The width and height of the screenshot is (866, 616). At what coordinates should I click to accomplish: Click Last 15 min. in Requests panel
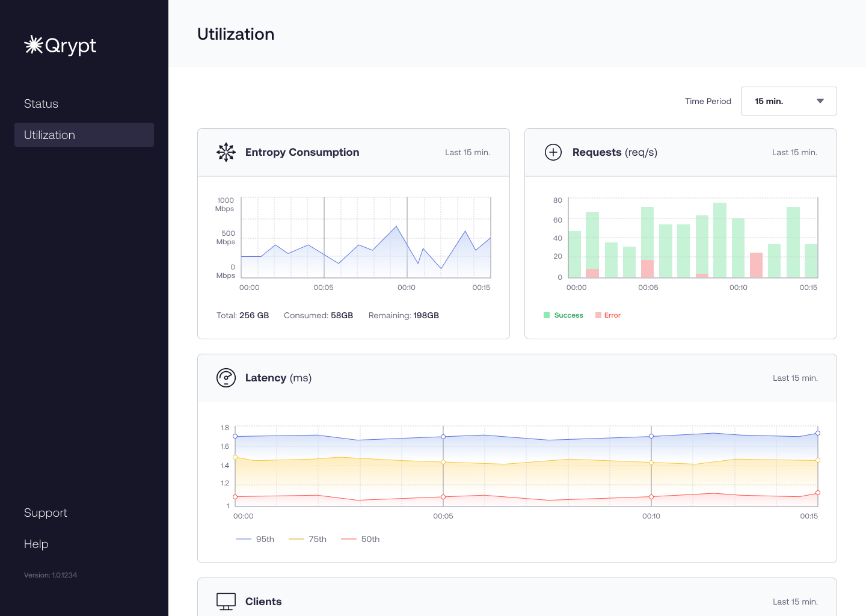[794, 152]
